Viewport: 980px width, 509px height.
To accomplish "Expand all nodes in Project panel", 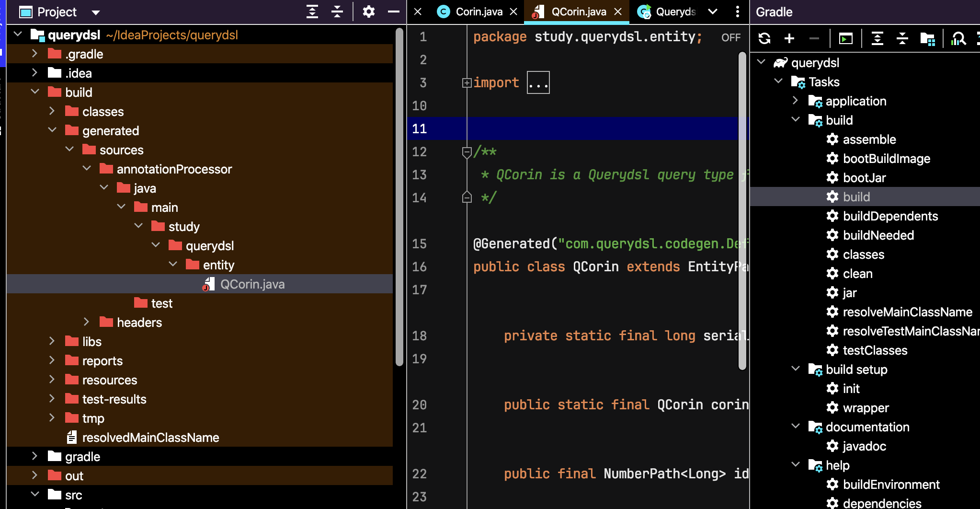I will 312,12.
